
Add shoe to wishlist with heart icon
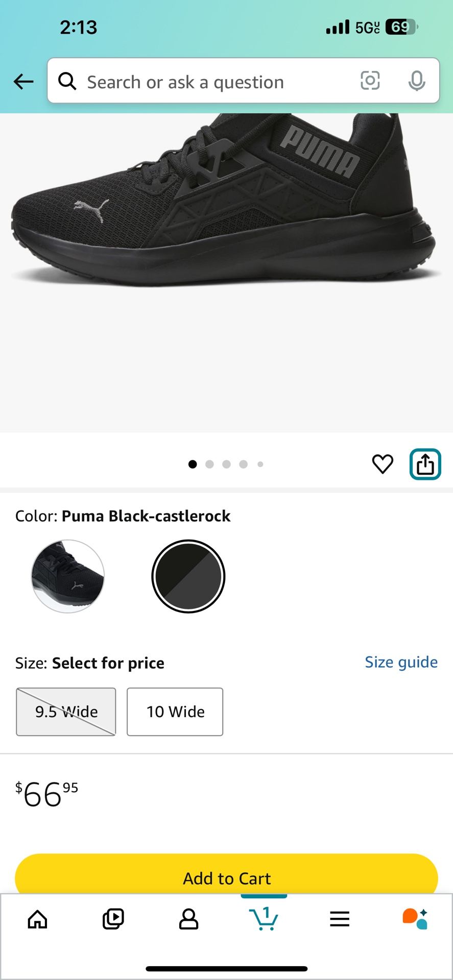pyautogui.click(x=383, y=464)
